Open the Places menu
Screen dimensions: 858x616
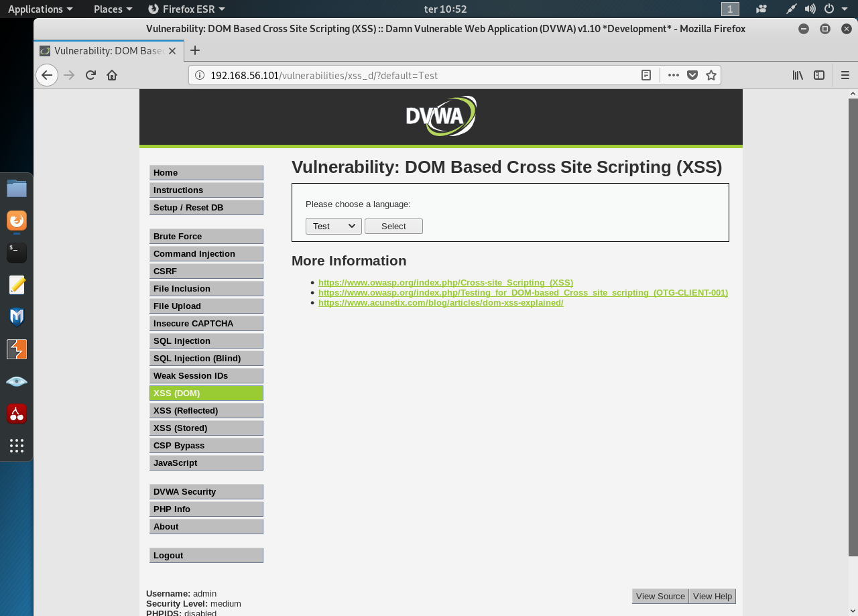pos(113,9)
